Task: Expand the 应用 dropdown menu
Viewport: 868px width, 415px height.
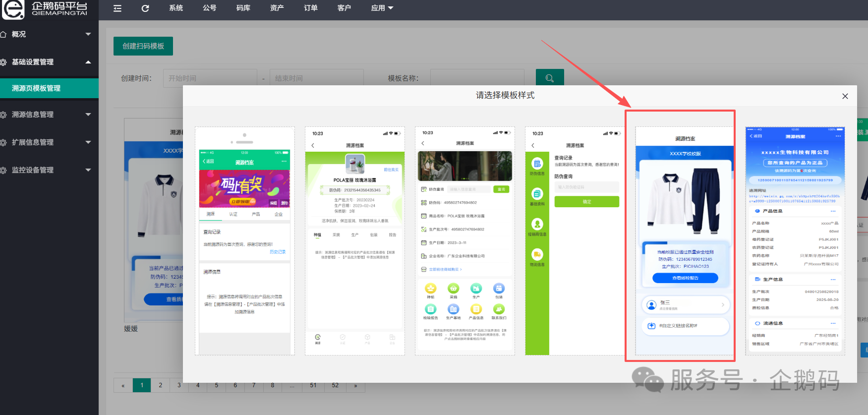Action: click(x=382, y=8)
